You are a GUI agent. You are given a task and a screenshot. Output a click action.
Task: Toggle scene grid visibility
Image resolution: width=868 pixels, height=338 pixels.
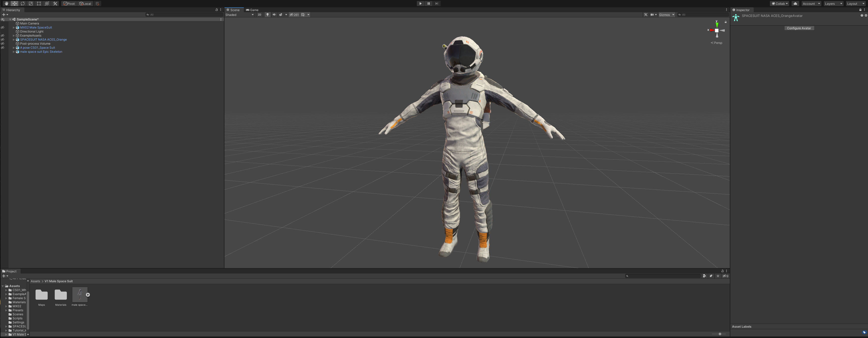303,14
